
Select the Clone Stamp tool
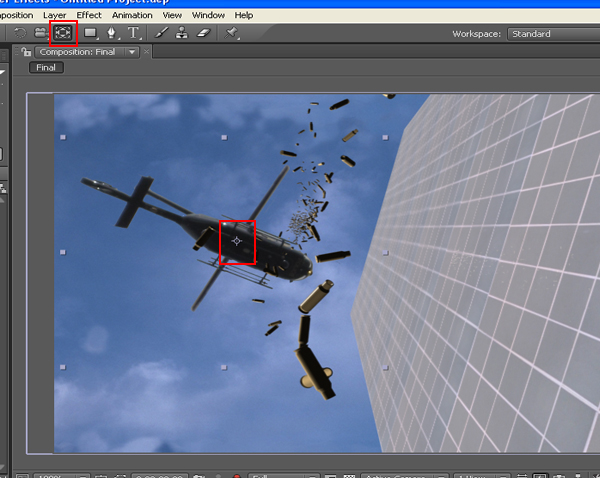pos(182,33)
